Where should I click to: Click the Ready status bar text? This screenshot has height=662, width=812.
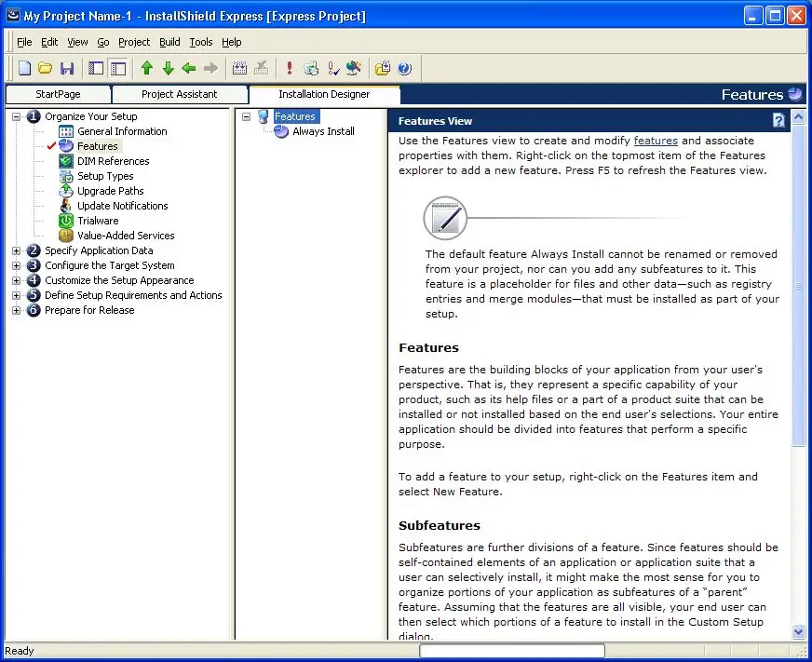point(20,651)
